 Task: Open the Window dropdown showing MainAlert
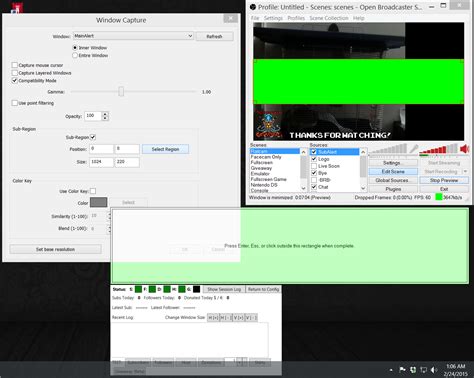click(133, 36)
